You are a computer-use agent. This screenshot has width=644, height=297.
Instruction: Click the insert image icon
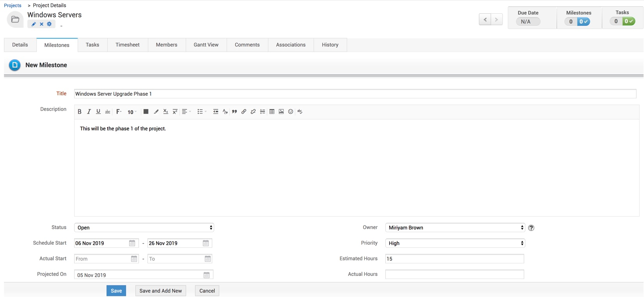281,112
